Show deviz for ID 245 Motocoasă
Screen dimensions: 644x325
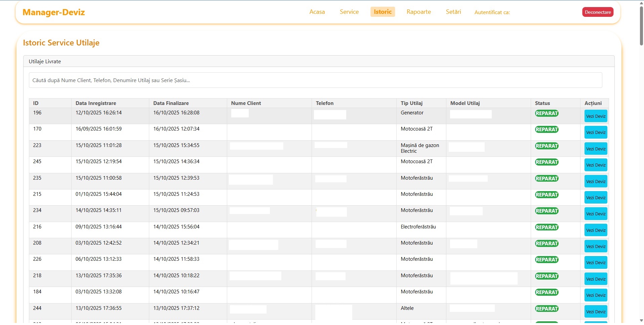pos(596,165)
